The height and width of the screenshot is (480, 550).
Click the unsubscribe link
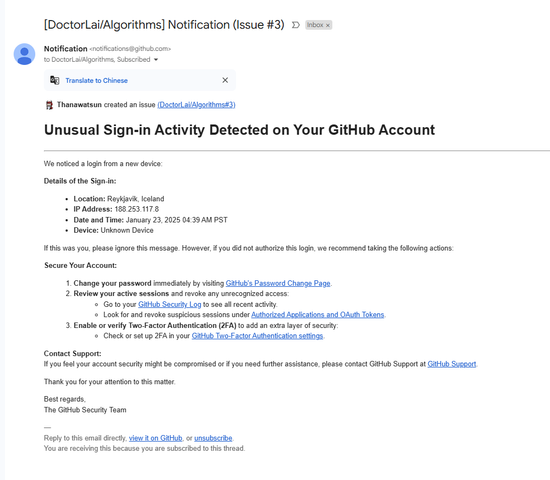coord(213,438)
